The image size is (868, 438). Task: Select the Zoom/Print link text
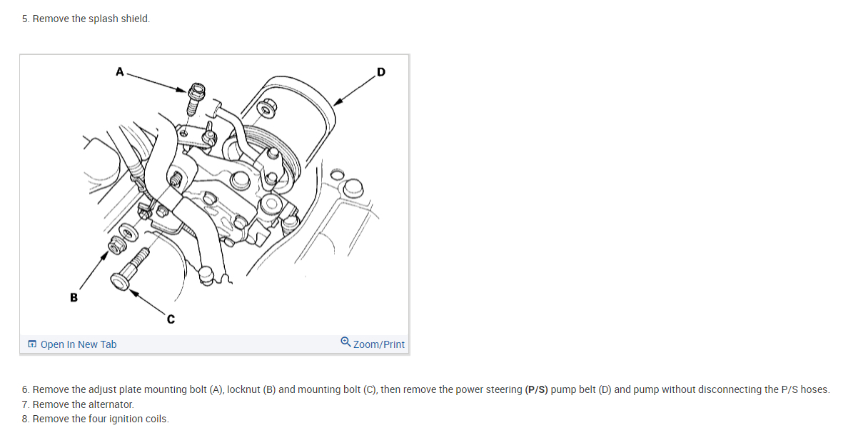[379, 344]
